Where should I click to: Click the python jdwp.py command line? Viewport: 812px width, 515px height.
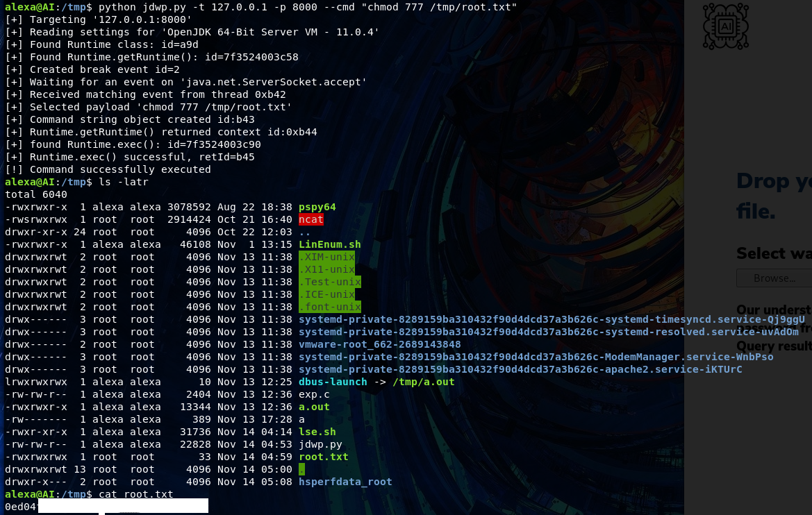[x=308, y=7]
